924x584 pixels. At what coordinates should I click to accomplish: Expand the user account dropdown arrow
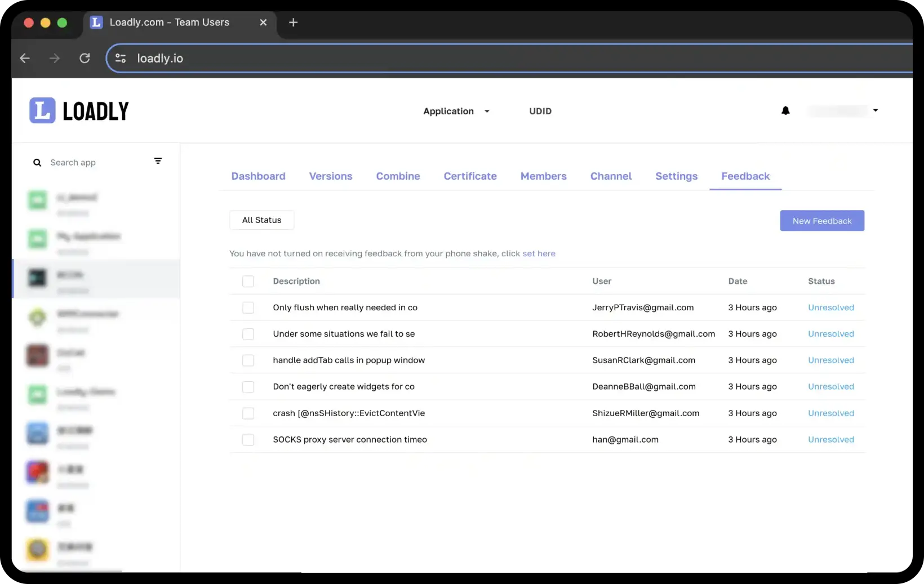point(875,110)
